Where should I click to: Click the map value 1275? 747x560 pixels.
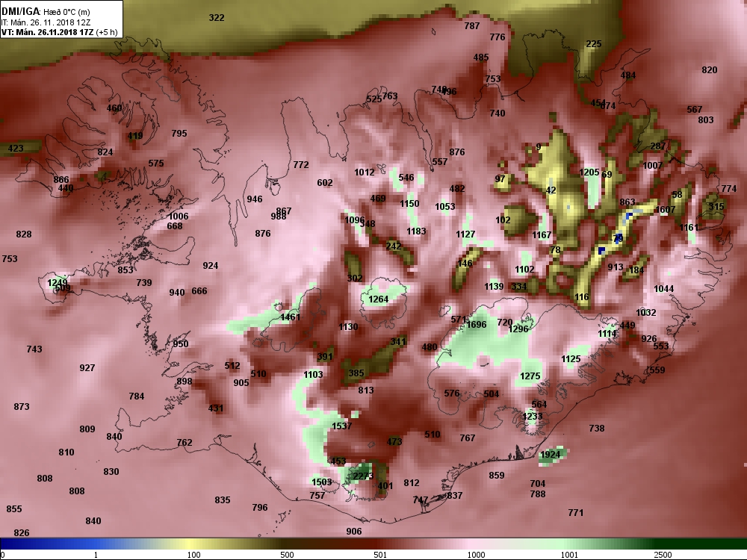pos(530,376)
